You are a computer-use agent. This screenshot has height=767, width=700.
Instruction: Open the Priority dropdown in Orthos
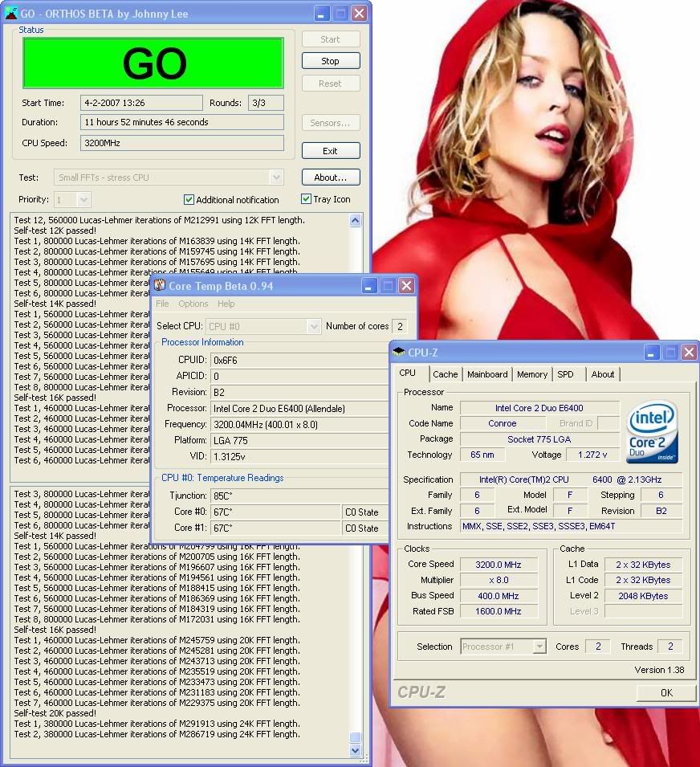point(83,199)
